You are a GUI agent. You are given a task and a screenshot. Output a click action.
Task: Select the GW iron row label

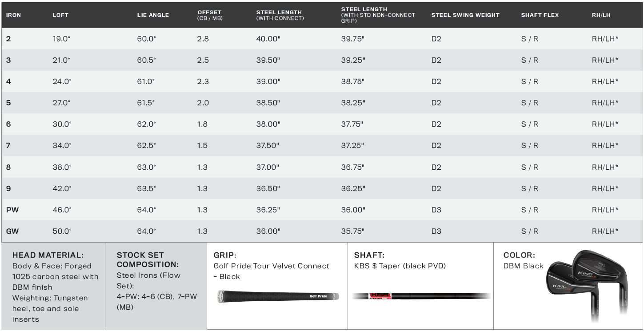point(12,231)
